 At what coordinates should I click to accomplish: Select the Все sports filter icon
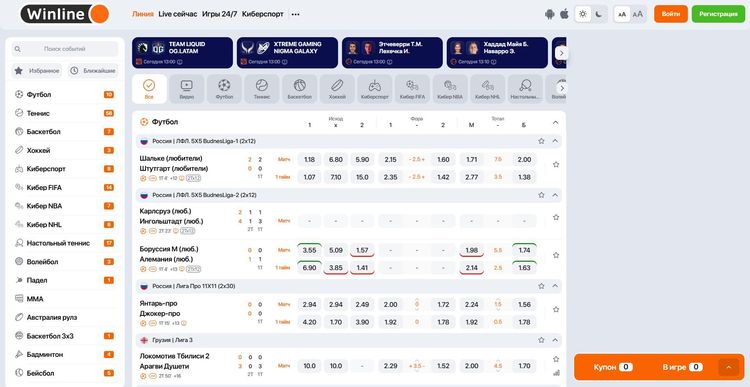[x=149, y=89]
